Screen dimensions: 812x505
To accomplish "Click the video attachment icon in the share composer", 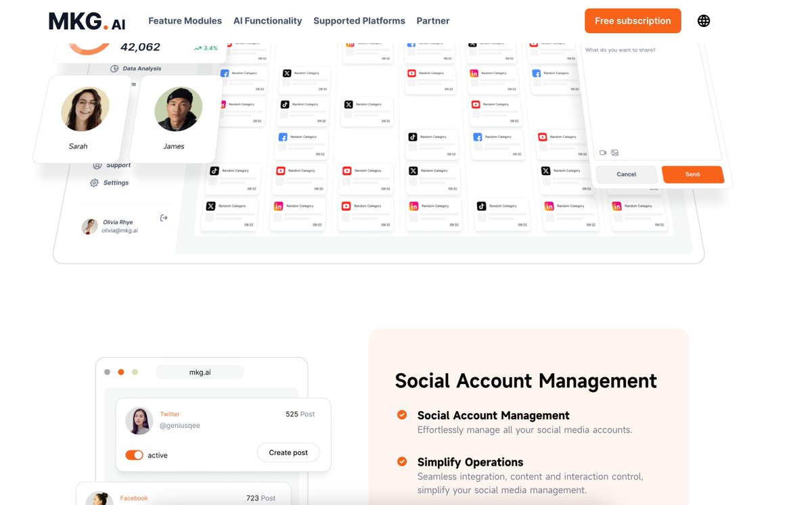I will 603,153.
